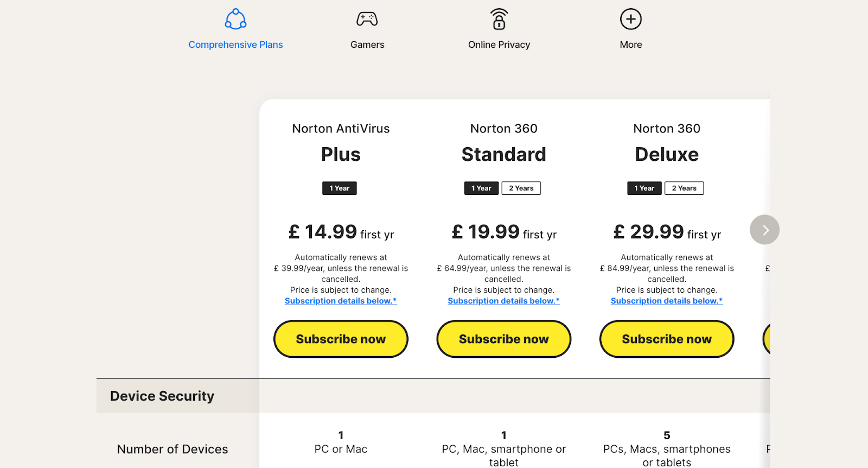
Task: Subscribe now to Norton AntiVirus Plus
Action: coord(341,339)
